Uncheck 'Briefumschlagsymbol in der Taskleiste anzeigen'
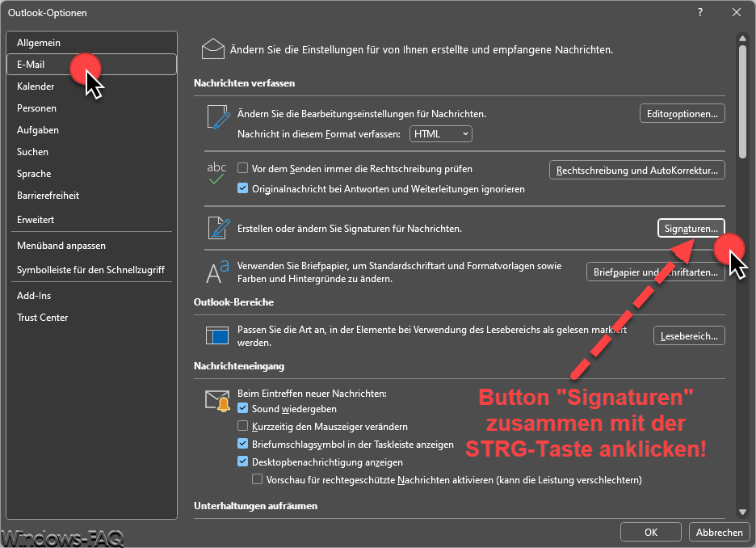 coord(243,444)
